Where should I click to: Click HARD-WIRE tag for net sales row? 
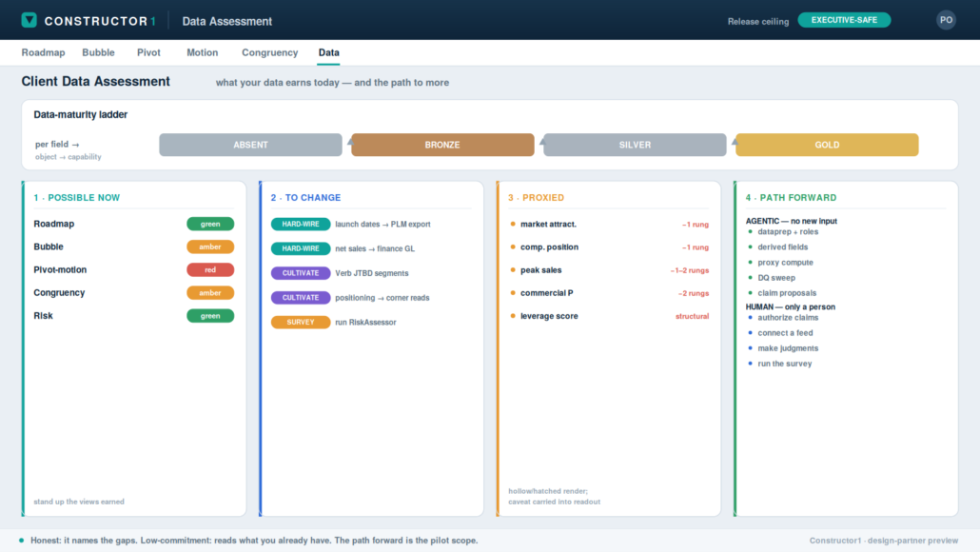coord(301,248)
